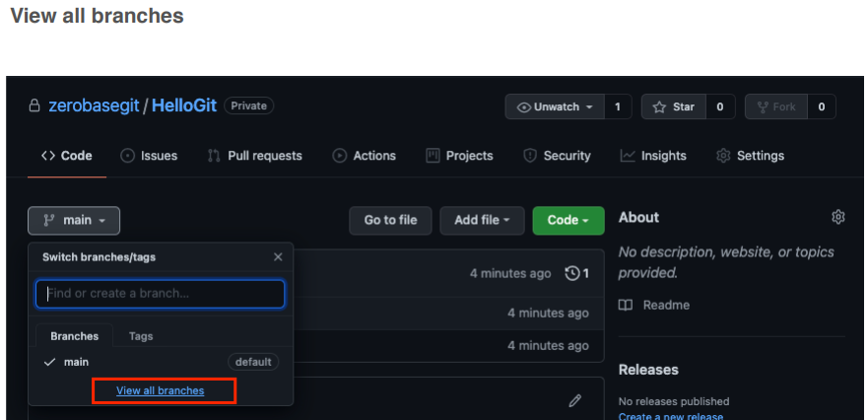Click the lock icon beside zerobasegit
Image resolution: width=868 pixels, height=420 pixels.
pyautogui.click(x=34, y=105)
